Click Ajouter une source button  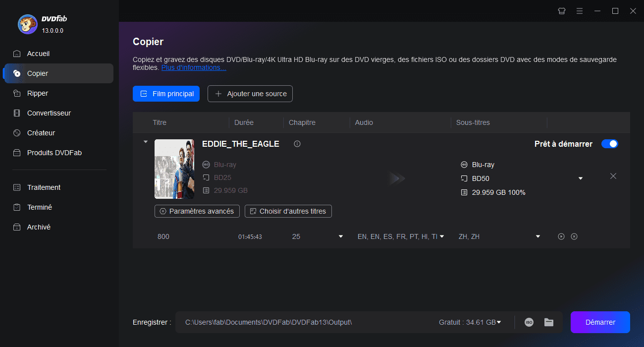(x=250, y=94)
